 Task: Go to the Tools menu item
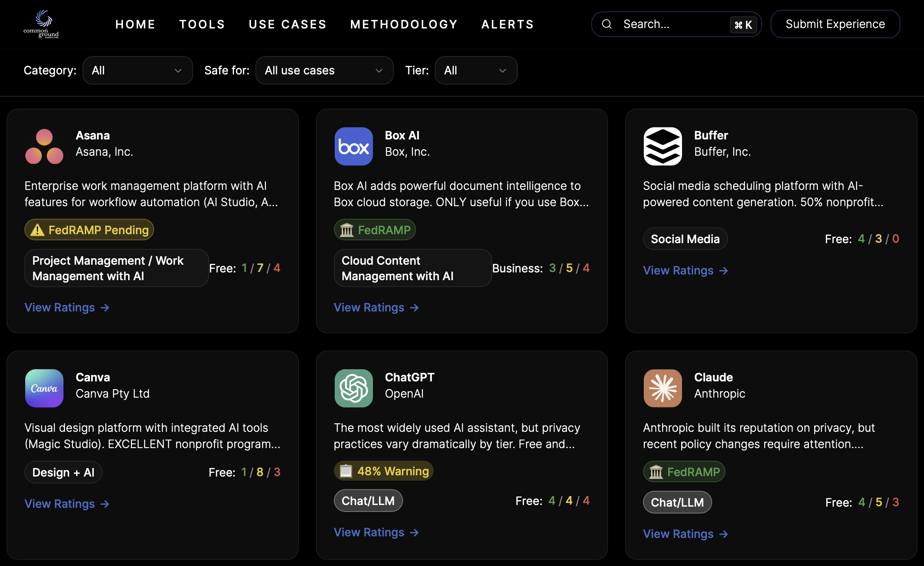(x=202, y=24)
